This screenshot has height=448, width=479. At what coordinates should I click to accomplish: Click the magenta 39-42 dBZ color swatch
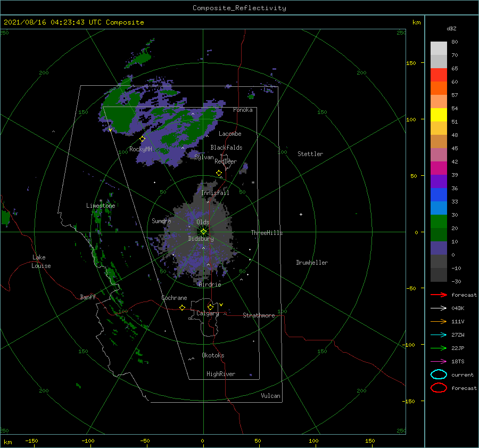pos(439,168)
